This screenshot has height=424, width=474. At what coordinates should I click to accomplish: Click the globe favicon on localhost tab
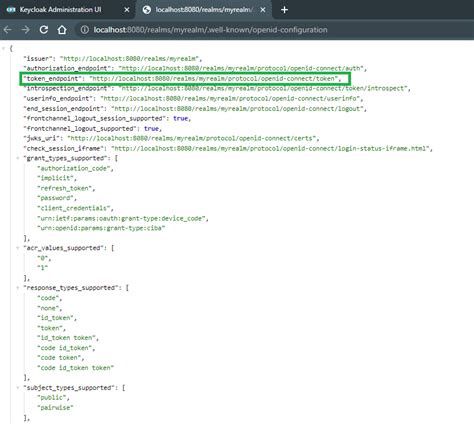[147, 10]
